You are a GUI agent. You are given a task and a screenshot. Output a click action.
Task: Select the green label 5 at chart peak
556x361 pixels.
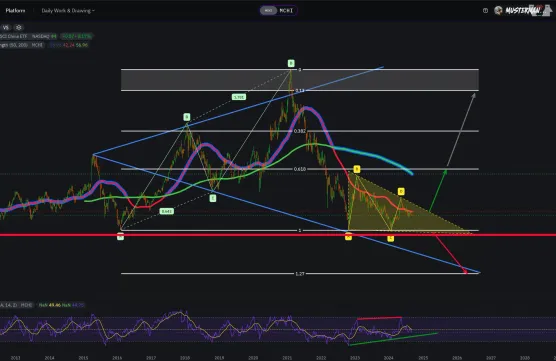[x=291, y=63]
